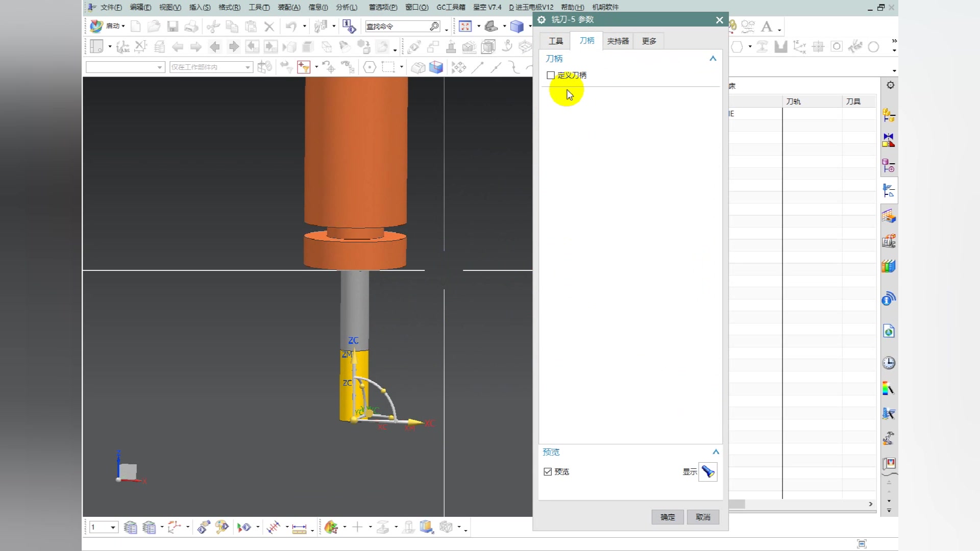
Task: Click the Undo arrow icon
Action: (x=291, y=27)
